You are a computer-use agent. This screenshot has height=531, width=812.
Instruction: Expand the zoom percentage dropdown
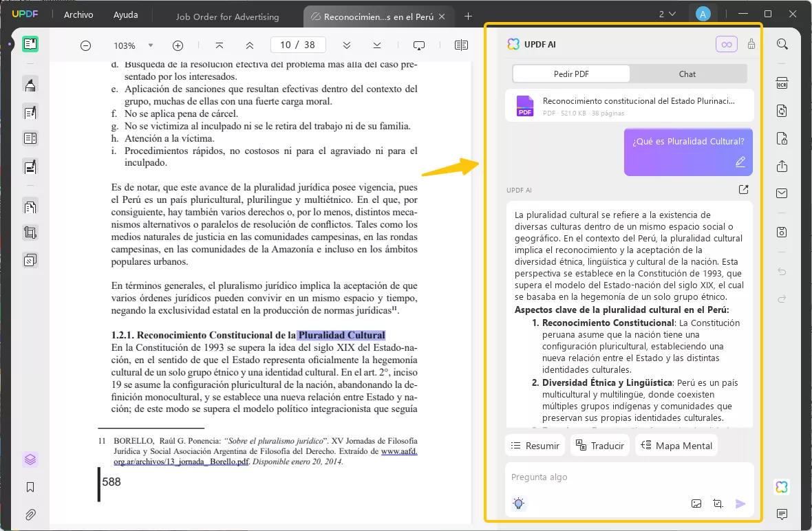151,45
